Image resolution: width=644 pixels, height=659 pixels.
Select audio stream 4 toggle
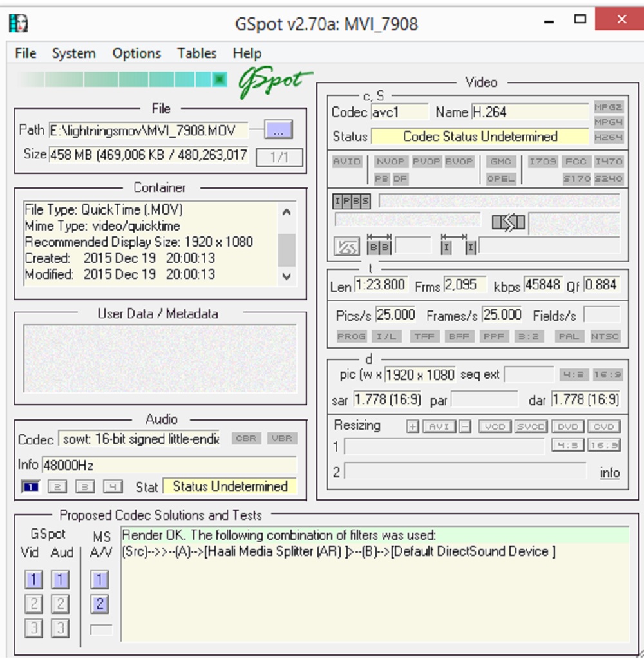[x=113, y=487]
